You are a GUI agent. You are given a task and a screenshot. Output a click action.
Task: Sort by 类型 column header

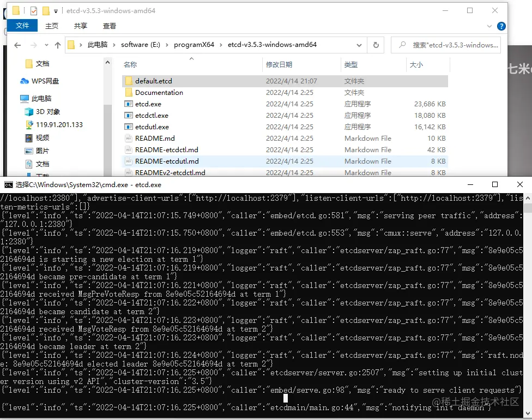click(351, 64)
